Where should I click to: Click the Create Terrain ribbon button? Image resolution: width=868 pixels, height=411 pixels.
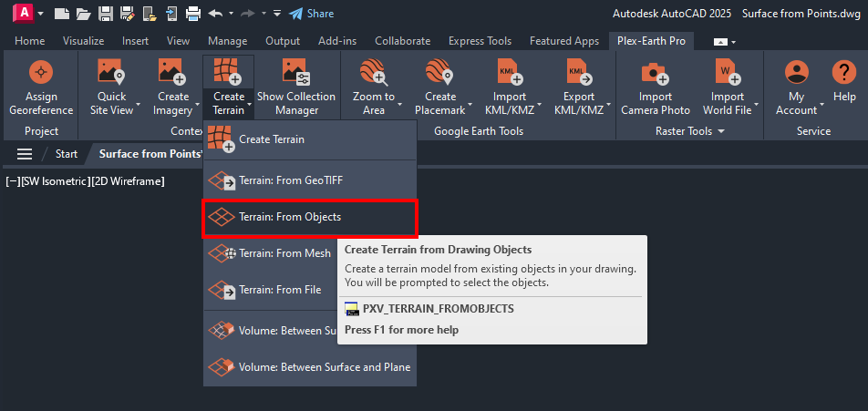228,87
